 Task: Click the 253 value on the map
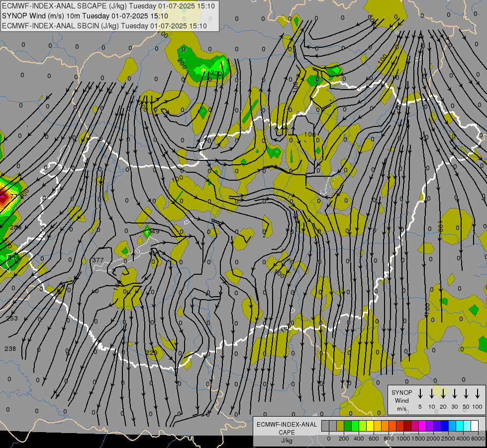click(12, 319)
